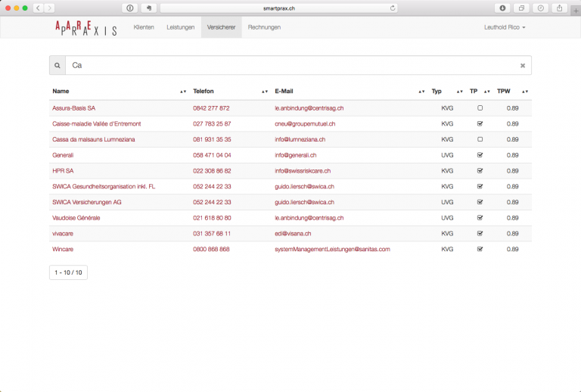
Task: Open the Leistungen tab
Action: click(x=181, y=27)
